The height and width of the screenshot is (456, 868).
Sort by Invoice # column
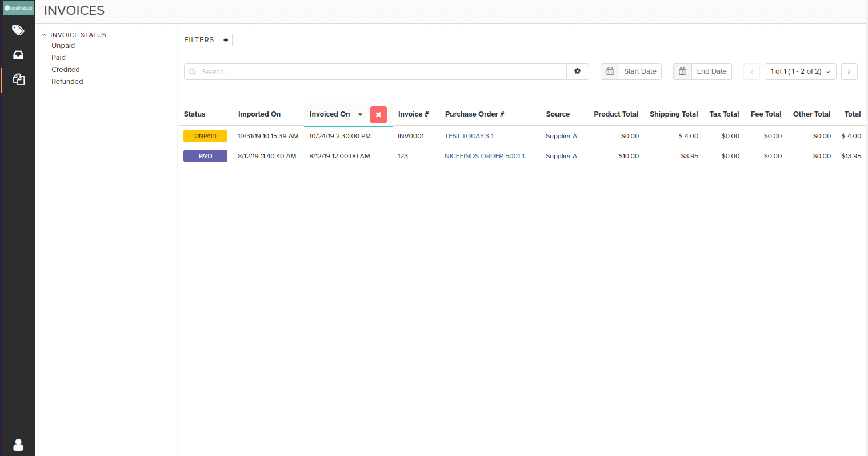coord(413,114)
